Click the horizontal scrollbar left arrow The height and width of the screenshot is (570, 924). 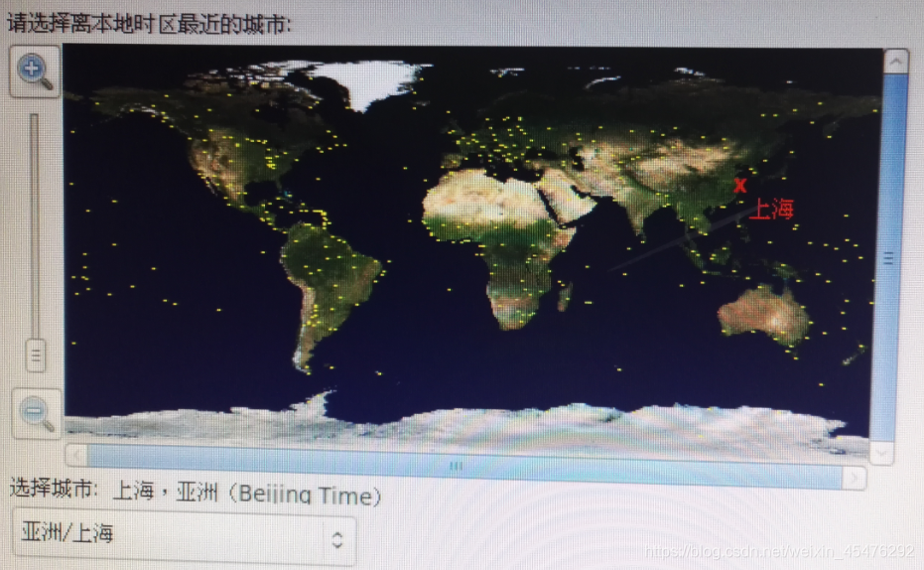click(x=76, y=455)
